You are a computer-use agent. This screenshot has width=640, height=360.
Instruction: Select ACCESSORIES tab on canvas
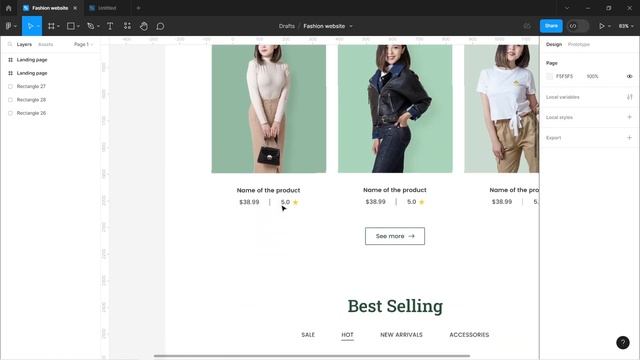pyautogui.click(x=469, y=334)
